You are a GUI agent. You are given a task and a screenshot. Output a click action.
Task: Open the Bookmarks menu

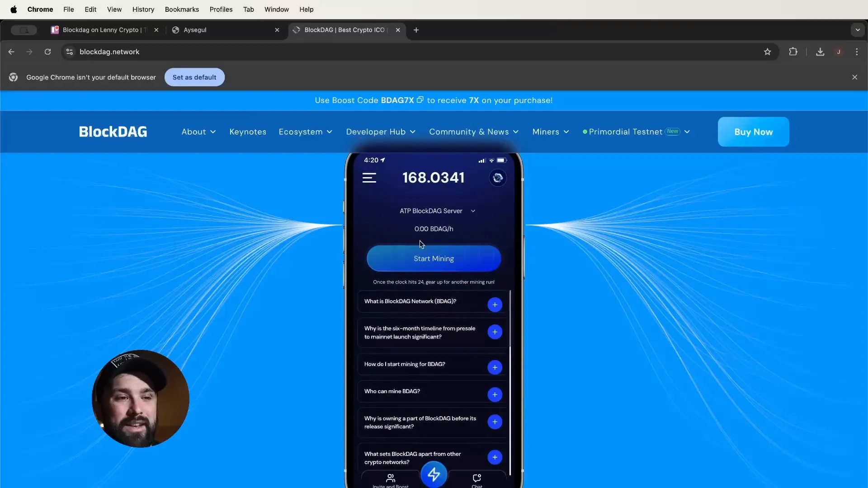click(x=182, y=9)
